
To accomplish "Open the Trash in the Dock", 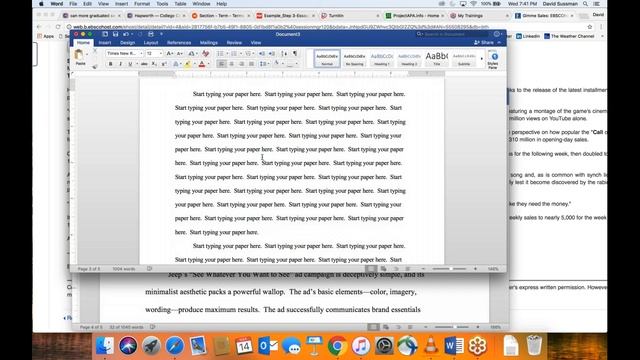I will (534, 345).
